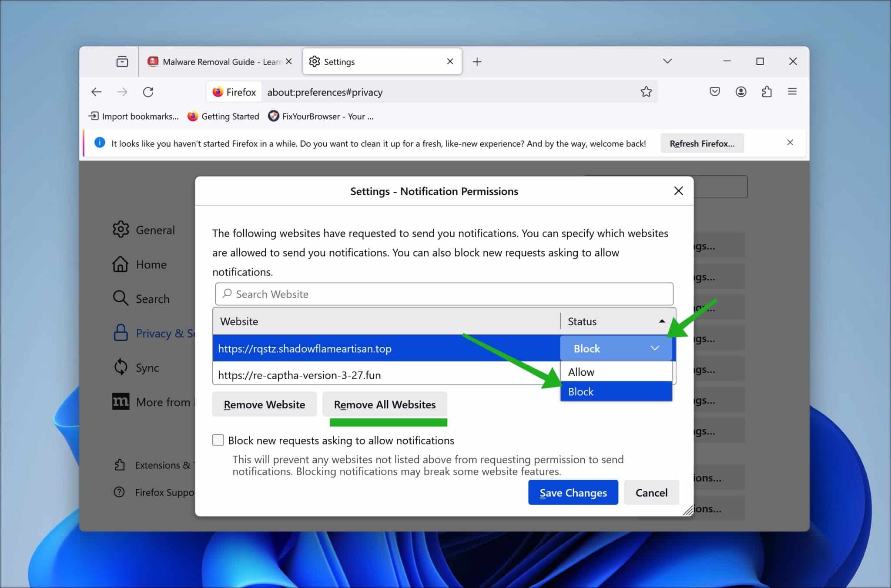
Task: Open the Extensions puzzle icon
Action: click(x=767, y=92)
